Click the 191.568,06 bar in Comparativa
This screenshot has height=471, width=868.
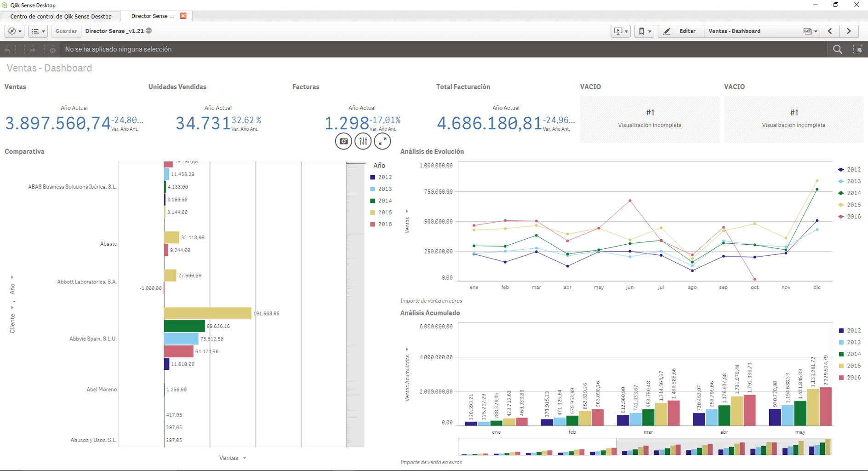click(207, 313)
